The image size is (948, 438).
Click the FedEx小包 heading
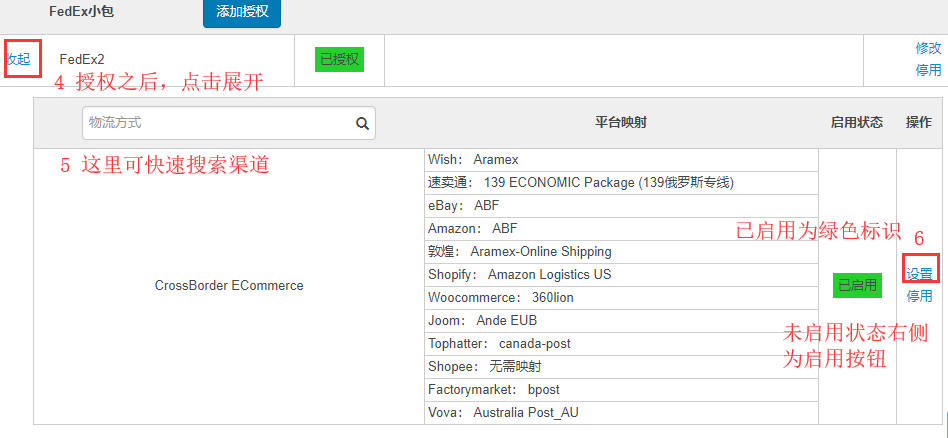coord(82,12)
